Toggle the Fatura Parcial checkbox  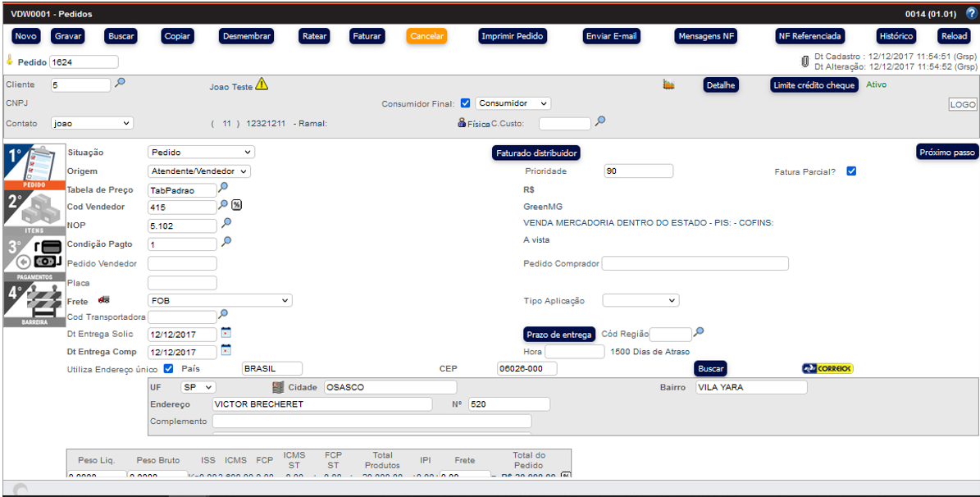(851, 171)
